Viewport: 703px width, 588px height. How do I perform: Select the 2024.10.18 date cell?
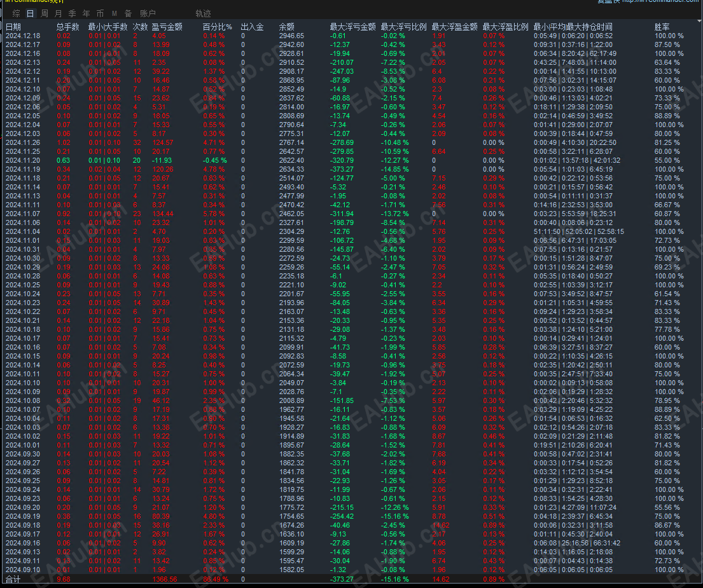[23, 329]
